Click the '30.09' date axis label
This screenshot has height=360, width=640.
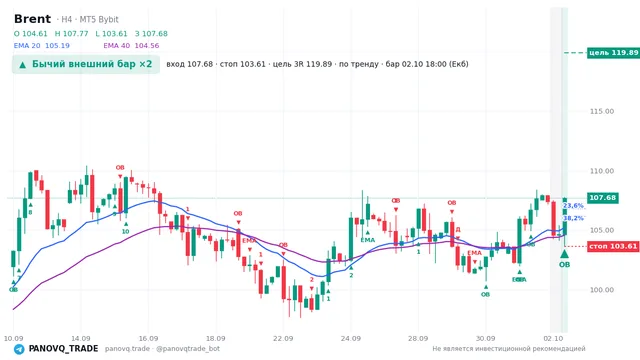point(485,338)
